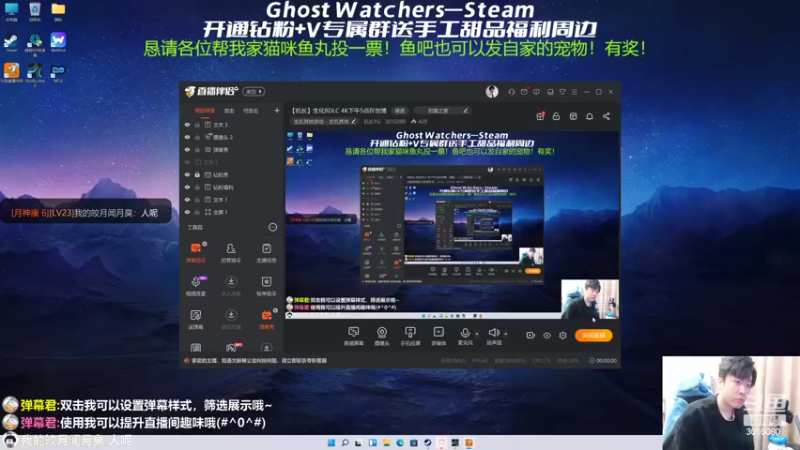Screen dimensions: 800x450
Task: Click the webcam overlay in the preview
Action: coord(590,299)
